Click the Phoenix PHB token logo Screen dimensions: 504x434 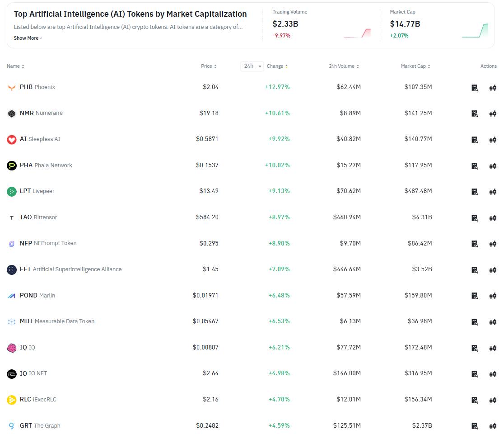[12, 88]
